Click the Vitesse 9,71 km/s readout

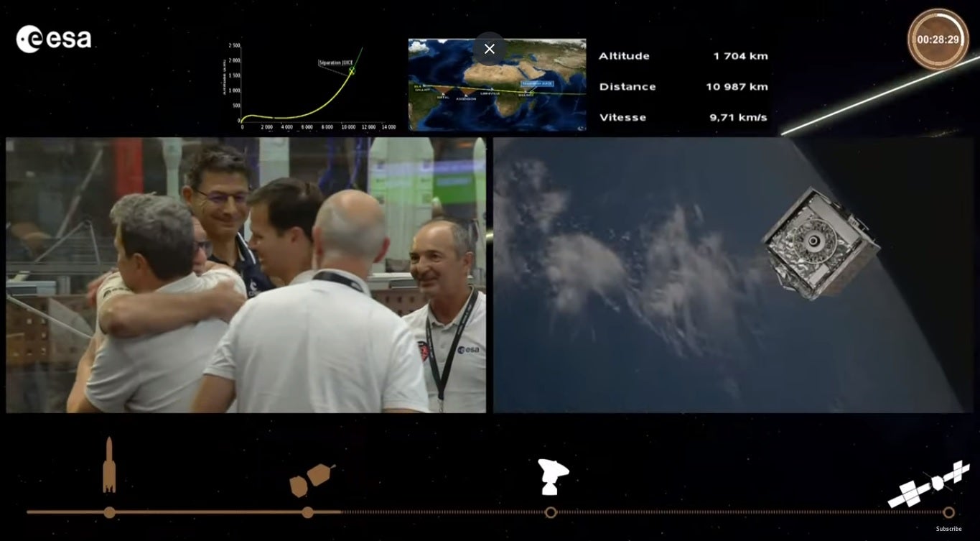pyautogui.click(x=683, y=117)
